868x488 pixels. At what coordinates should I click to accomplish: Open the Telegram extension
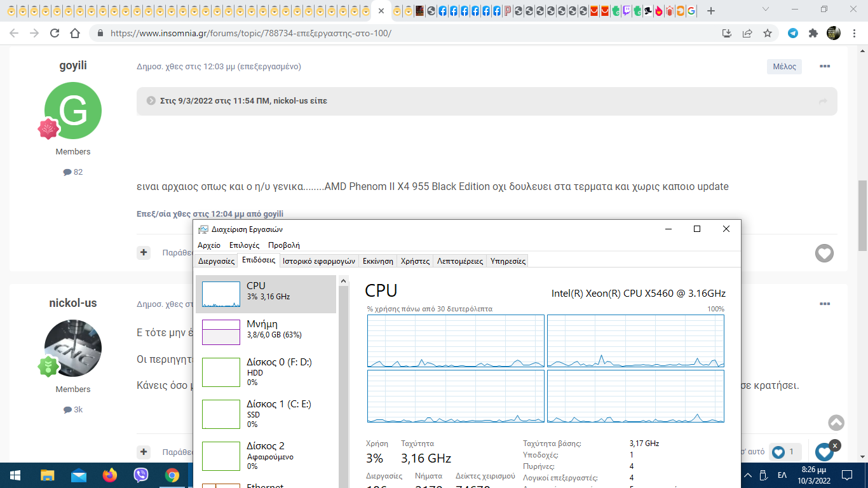pos(793,33)
